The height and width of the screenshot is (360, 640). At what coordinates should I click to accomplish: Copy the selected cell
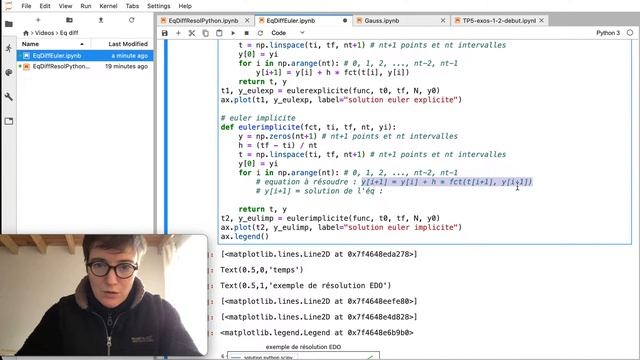pos(205,33)
